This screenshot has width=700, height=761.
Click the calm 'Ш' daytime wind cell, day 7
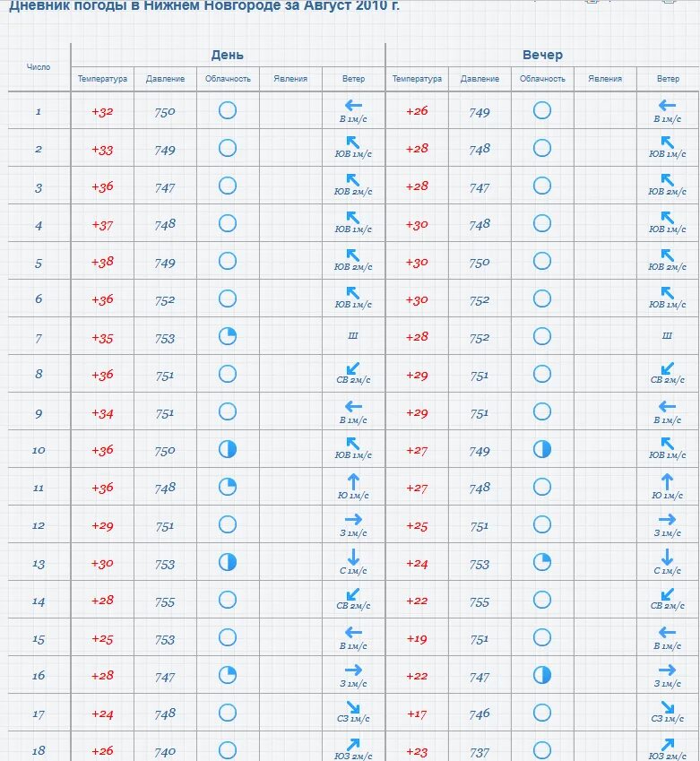(353, 336)
